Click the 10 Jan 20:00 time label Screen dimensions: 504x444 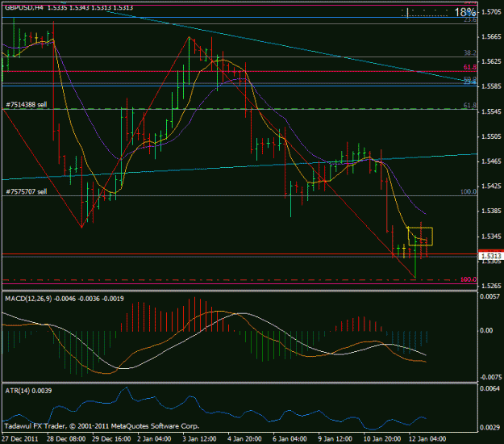(382, 439)
